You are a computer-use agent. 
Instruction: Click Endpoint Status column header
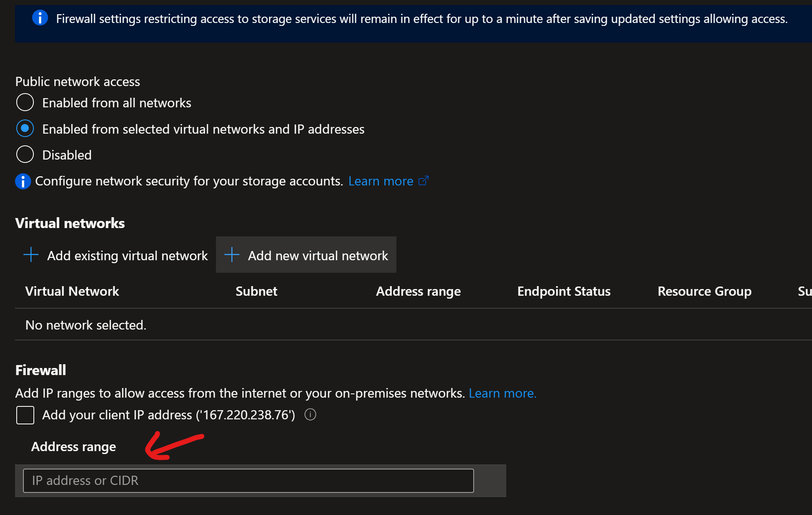coord(563,291)
